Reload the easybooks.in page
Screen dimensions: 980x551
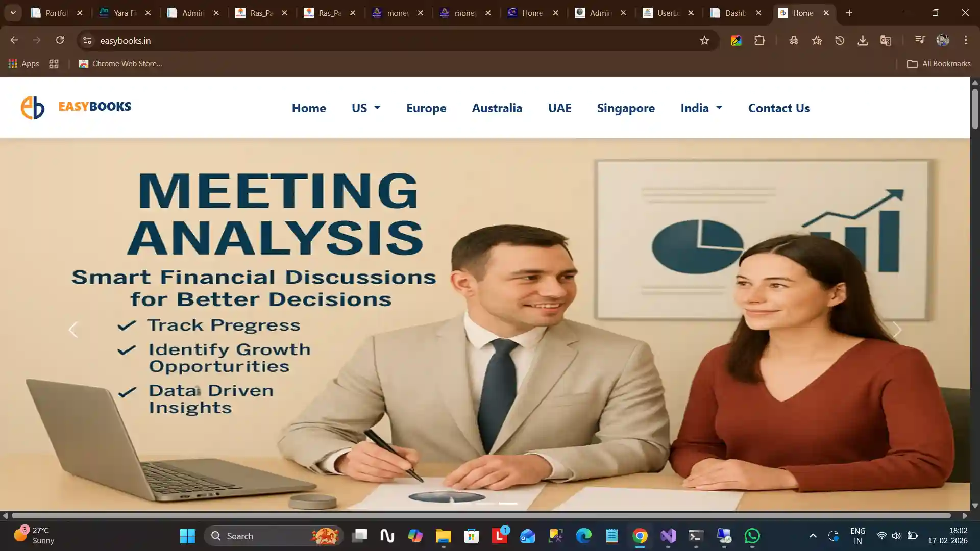tap(60, 40)
